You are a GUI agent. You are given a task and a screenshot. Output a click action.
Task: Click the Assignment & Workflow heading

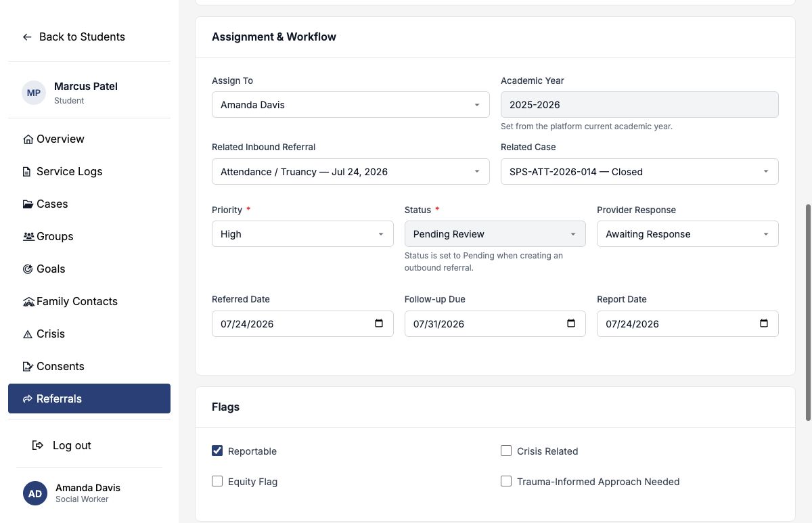pos(274,37)
